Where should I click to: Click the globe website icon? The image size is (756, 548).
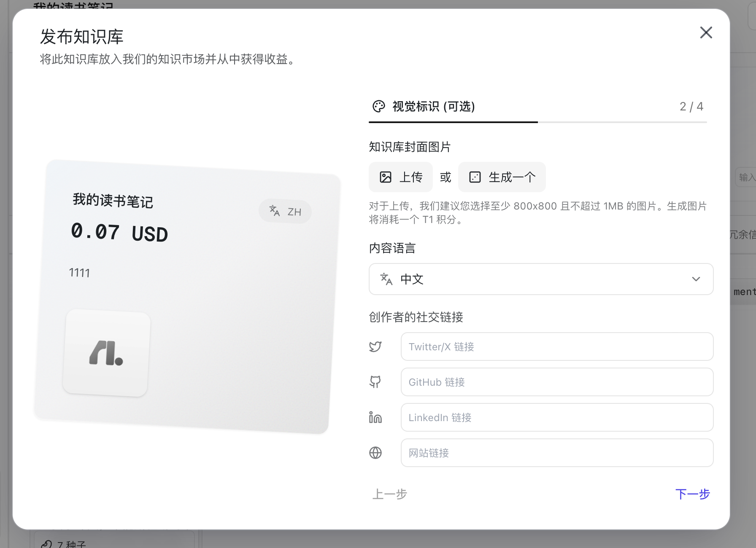375,453
